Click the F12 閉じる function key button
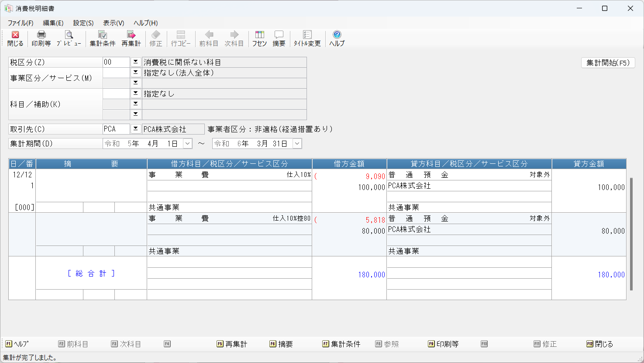The width and height of the screenshot is (644, 363). [600, 344]
